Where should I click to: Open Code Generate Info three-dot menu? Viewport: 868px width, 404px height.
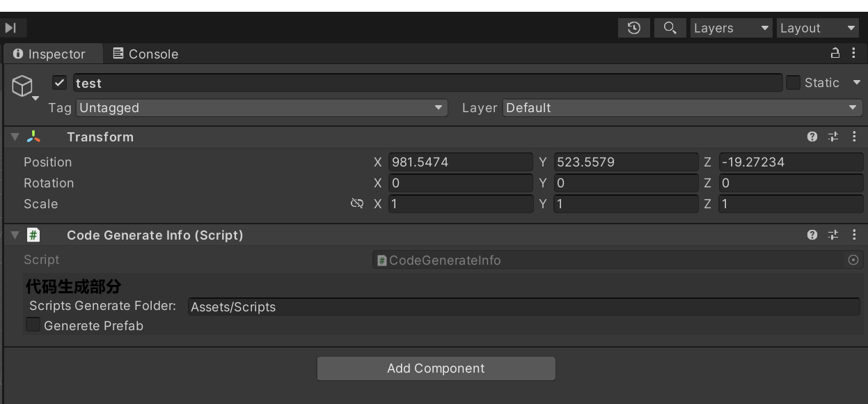854,235
